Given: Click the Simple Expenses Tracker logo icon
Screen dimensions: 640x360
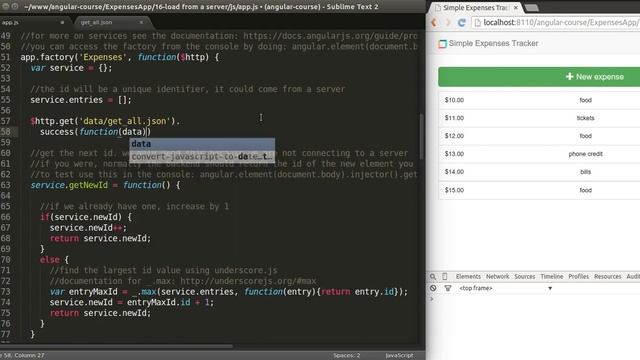Looking at the screenshot, I should point(442,44).
